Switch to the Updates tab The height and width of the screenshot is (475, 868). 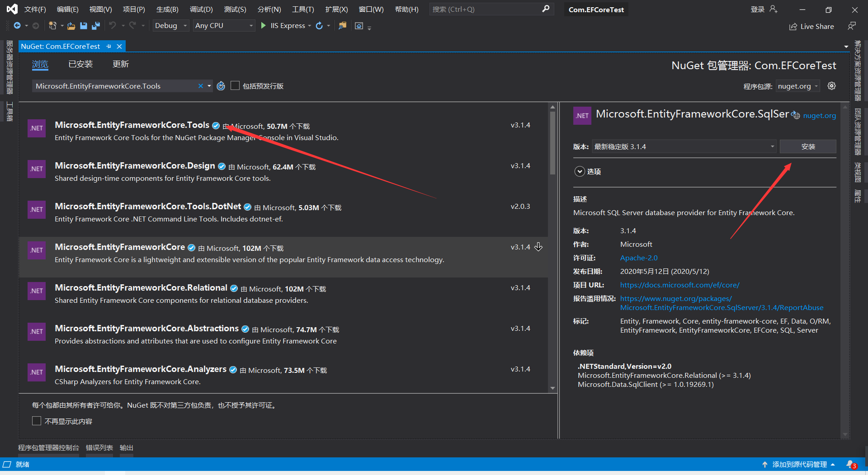121,64
